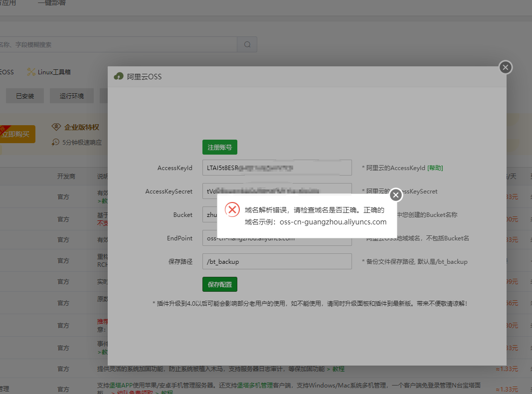The height and width of the screenshot is (394, 532).
Task: Save settings with 保存配置 button
Action: tap(220, 284)
